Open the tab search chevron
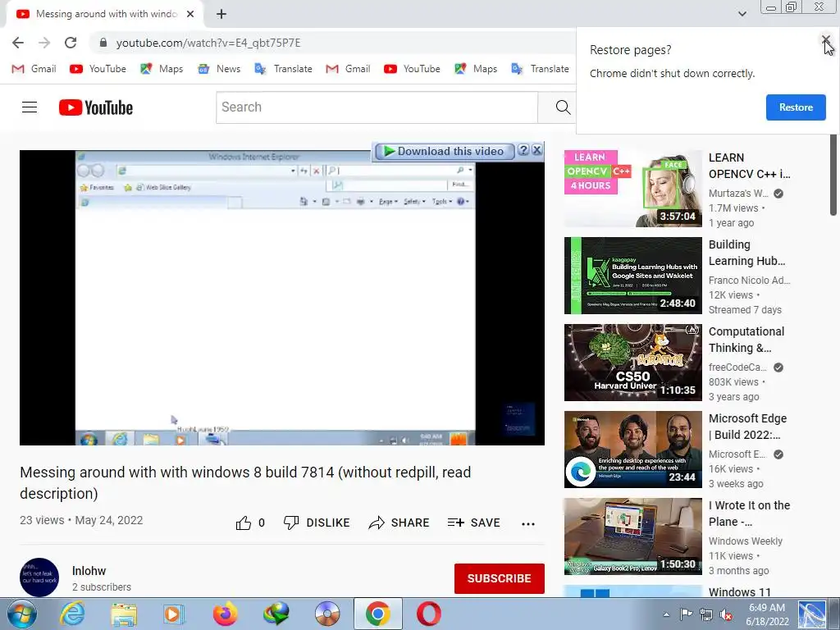The image size is (840, 630). (x=742, y=14)
